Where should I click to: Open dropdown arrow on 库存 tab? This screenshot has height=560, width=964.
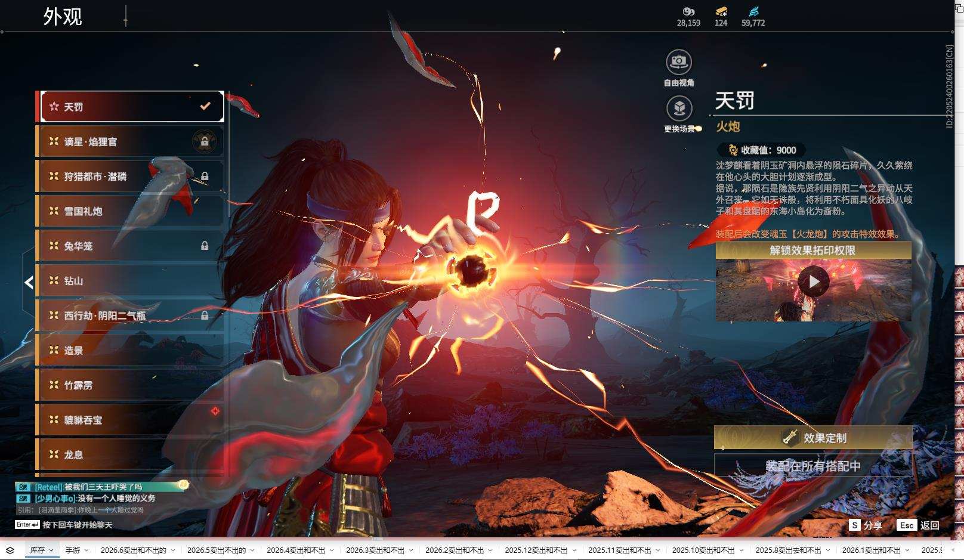tap(51, 550)
